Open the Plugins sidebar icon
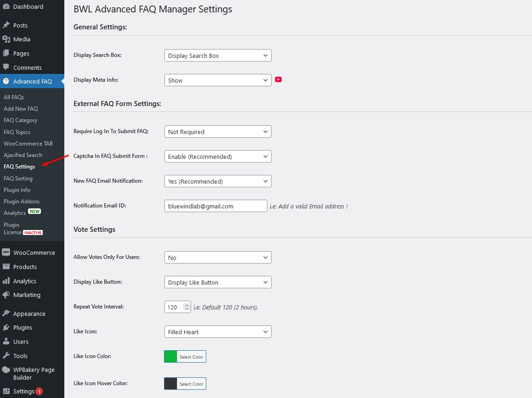 (6, 327)
